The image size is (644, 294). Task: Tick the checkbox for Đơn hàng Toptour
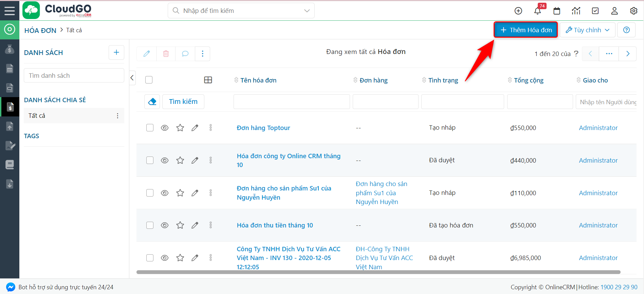coord(150,128)
